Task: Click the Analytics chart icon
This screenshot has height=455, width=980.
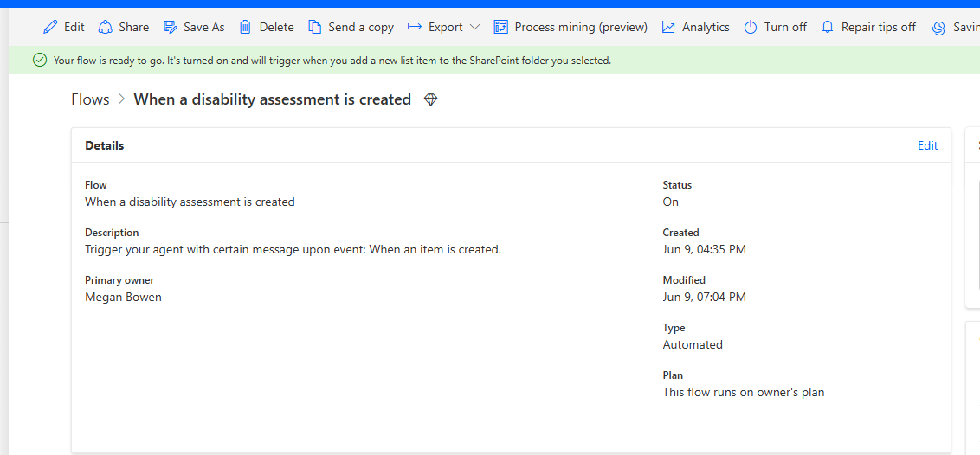Action: click(668, 27)
